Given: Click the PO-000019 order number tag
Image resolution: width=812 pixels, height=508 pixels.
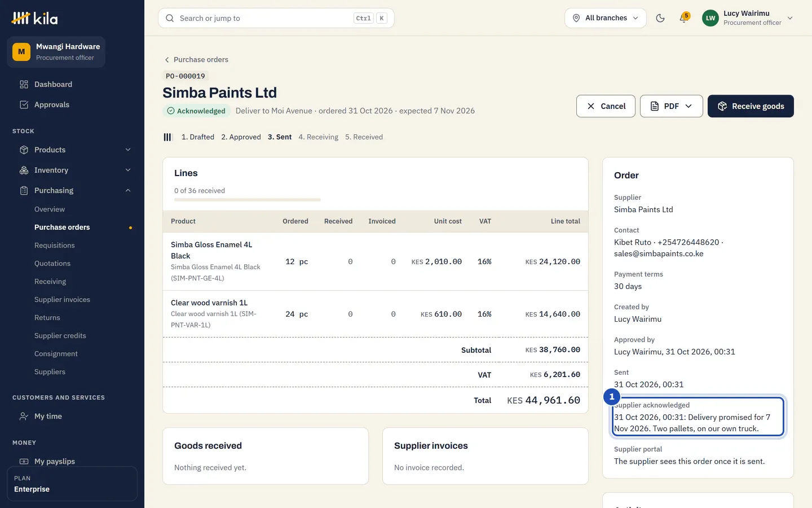Looking at the screenshot, I should click(186, 76).
